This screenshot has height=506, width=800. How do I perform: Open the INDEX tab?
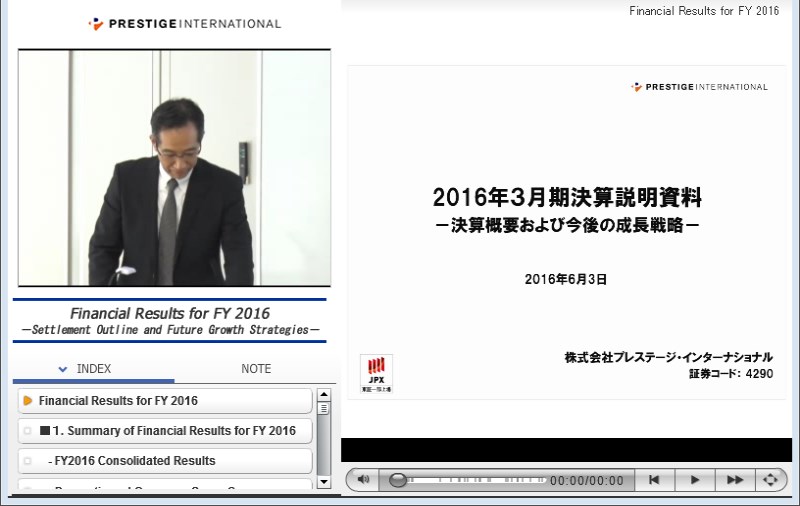[93, 369]
